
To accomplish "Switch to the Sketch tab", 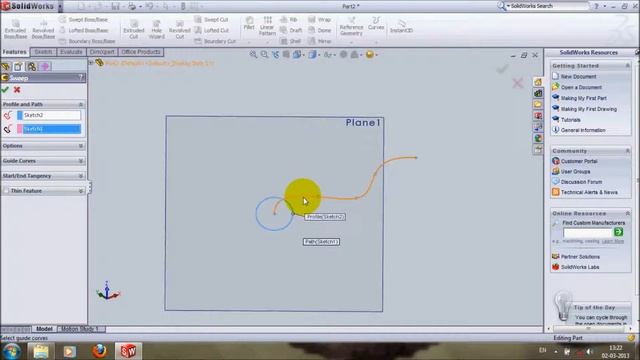I will (x=43, y=52).
